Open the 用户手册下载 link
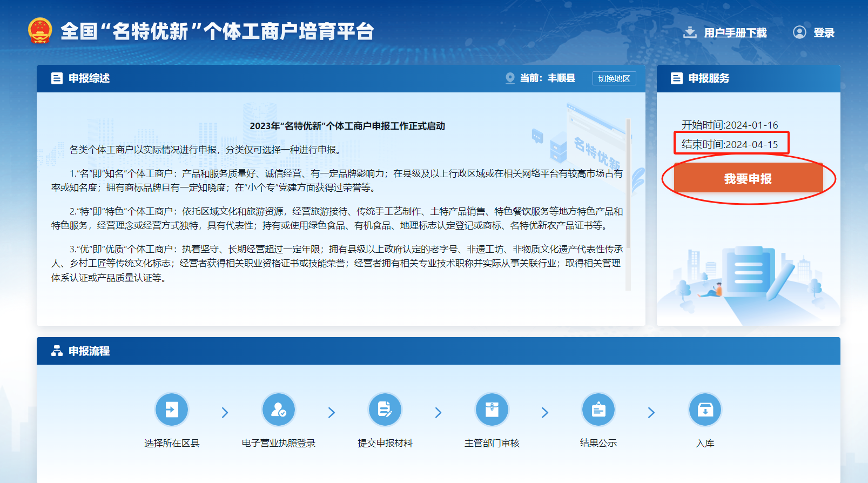The width and height of the screenshot is (868, 483). click(735, 32)
